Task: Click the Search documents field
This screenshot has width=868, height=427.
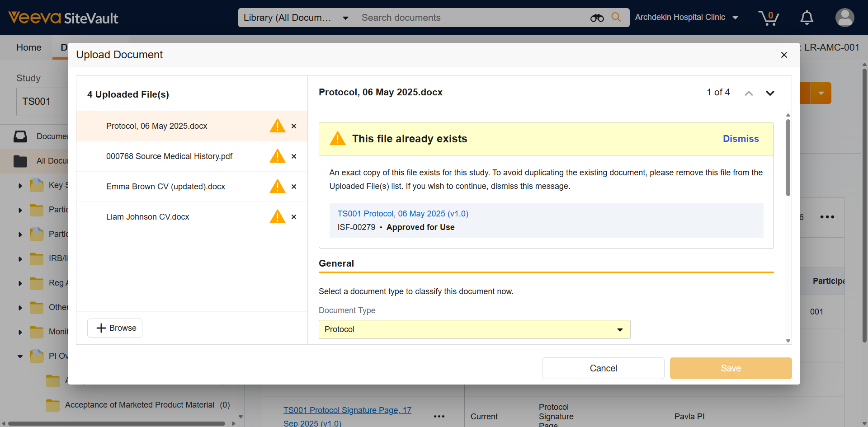Action: (x=470, y=18)
